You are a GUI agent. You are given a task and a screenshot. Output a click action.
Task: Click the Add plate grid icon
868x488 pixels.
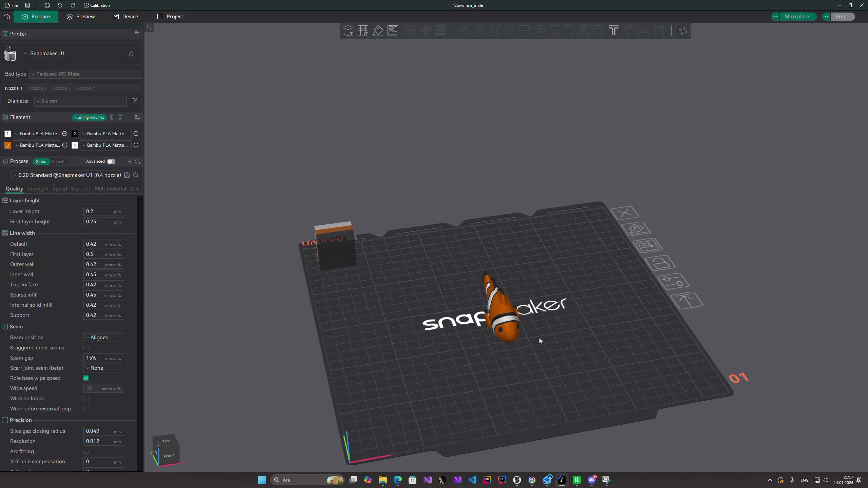363,31
